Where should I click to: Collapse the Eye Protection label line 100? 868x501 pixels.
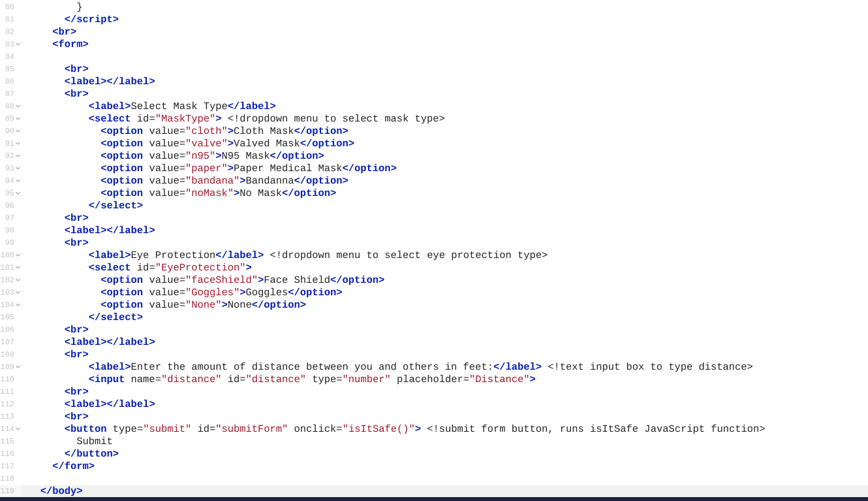point(18,255)
